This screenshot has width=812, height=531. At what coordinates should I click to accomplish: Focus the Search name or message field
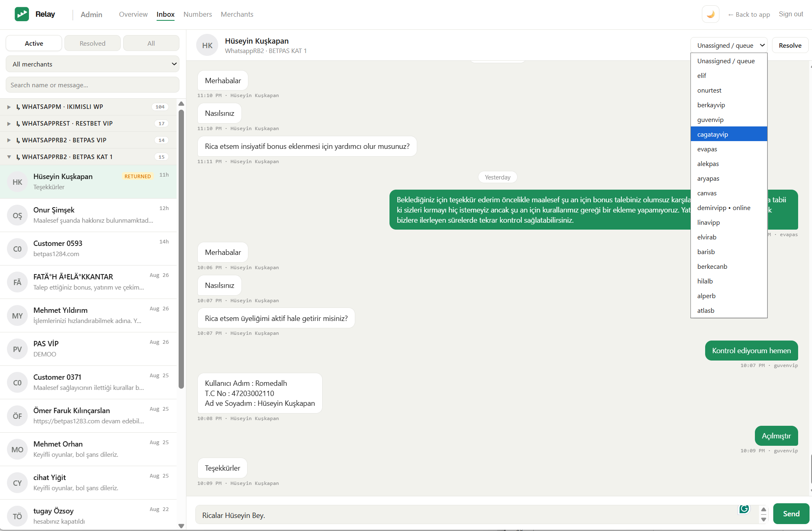pyautogui.click(x=93, y=85)
